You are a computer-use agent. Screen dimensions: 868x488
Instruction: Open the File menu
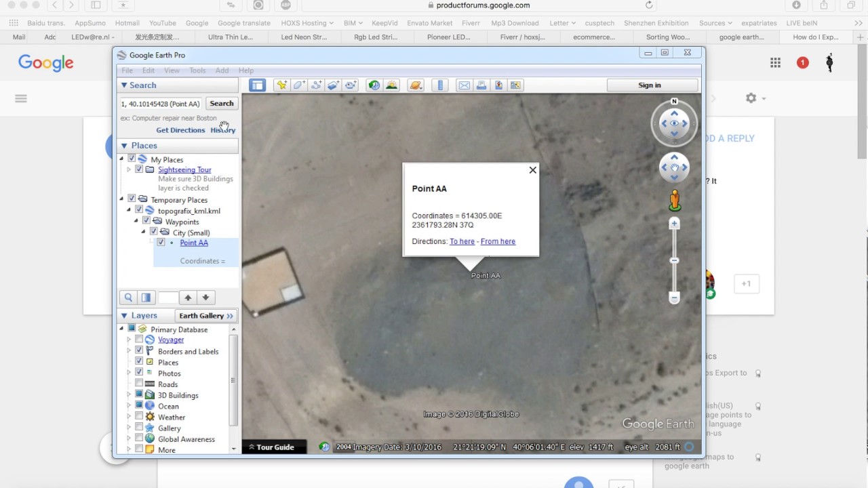[127, 70]
